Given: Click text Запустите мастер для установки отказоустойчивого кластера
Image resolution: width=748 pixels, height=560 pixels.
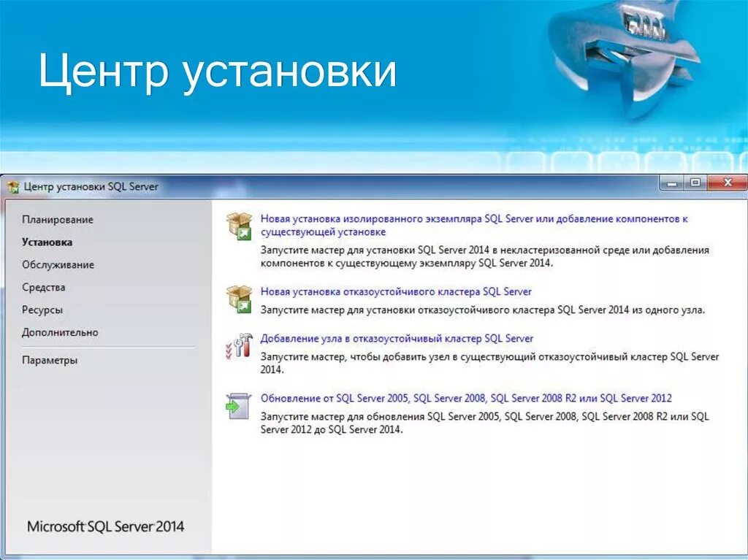Looking at the screenshot, I should [x=483, y=310].
